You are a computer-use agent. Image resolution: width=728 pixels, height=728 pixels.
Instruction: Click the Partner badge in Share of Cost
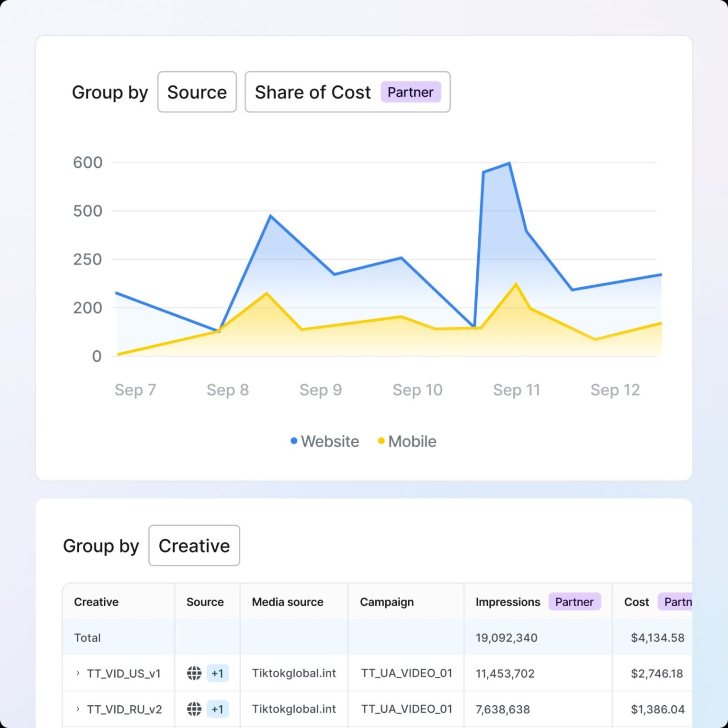[410, 92]
